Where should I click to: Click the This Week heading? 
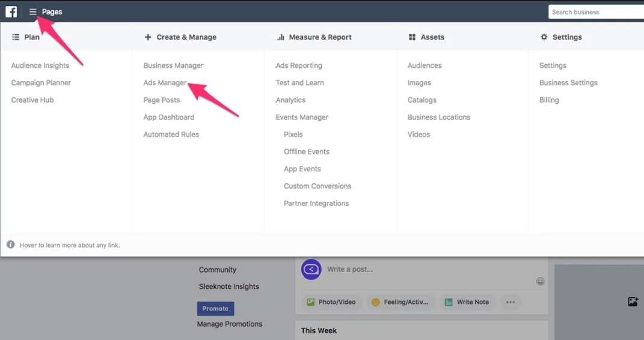pos(319,330)
